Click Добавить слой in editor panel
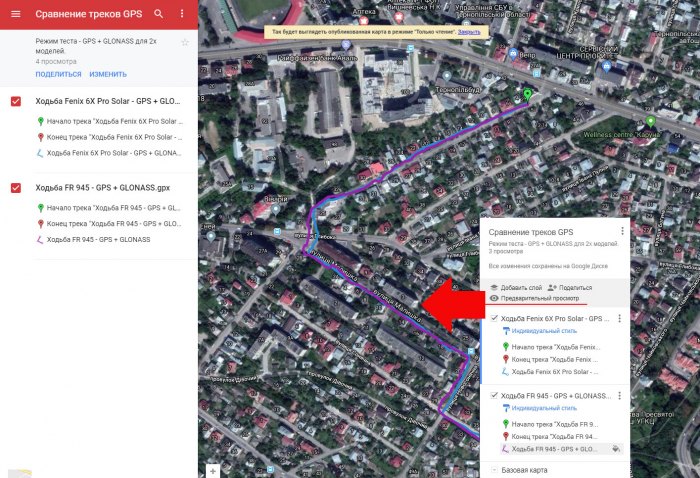The height and width of the screenshot is (478, 700). tap(516, 287)
